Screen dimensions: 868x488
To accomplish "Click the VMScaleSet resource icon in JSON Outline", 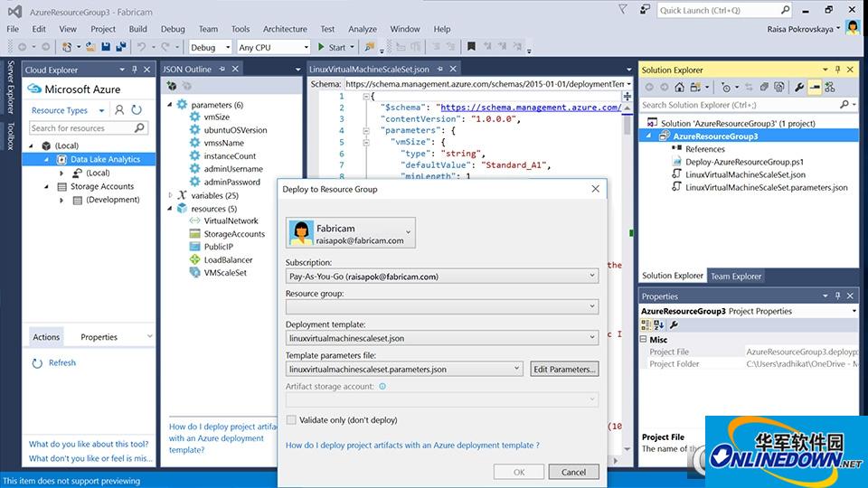I will click(x=195, y=272).
